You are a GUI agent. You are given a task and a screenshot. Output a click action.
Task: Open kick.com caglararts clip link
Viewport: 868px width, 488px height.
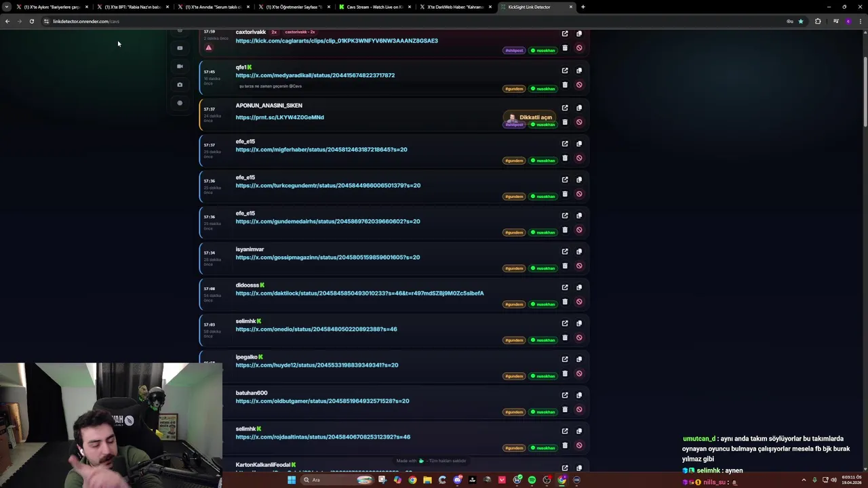pyautogui.click(x=336, y=41)
